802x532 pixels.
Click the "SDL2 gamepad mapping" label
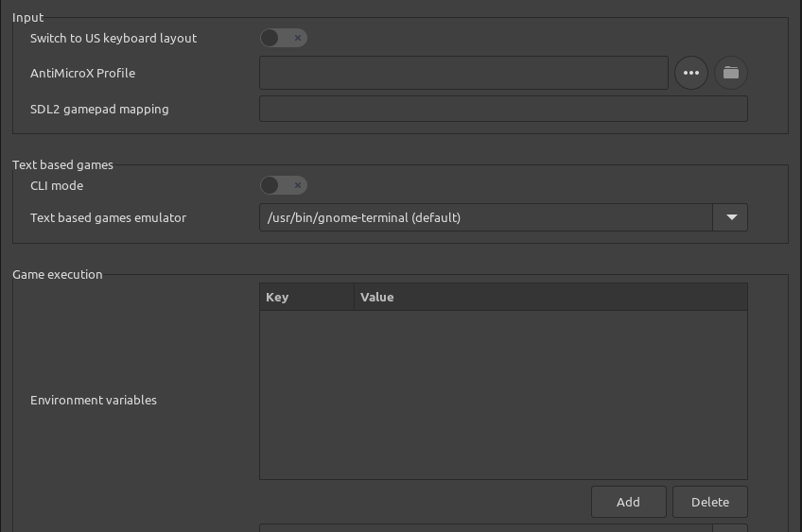(99, 109)
